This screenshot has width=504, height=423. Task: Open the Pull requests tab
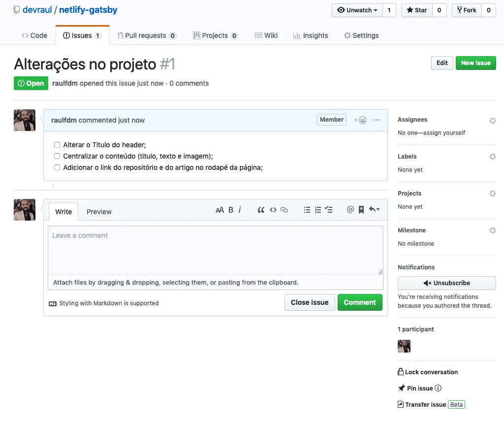click(x=147, y=35)
